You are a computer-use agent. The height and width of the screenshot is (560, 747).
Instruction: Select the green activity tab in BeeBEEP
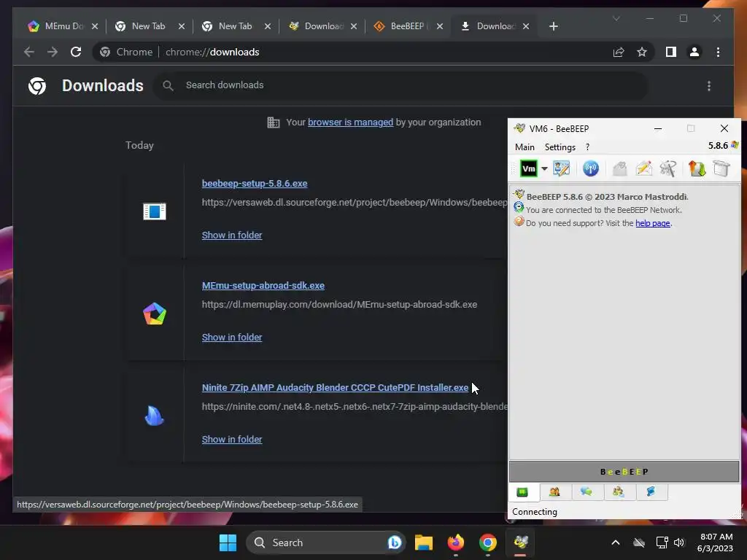tap(522, 492)
